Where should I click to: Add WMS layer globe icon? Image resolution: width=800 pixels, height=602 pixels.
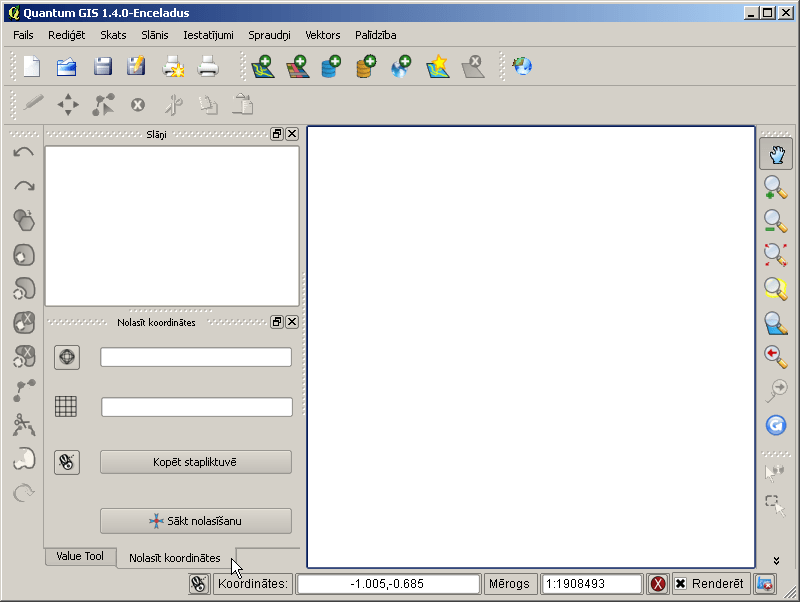coord(402,67)
